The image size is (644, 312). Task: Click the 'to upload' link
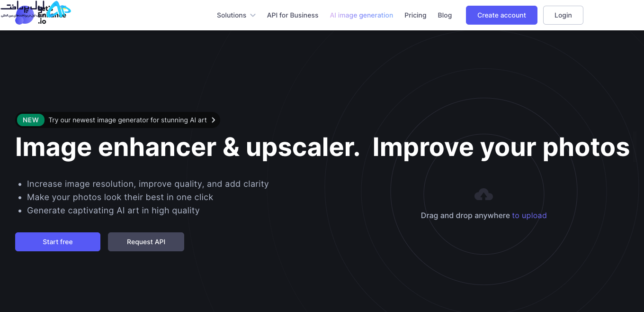pyautogui.click(x=529, y=215)
